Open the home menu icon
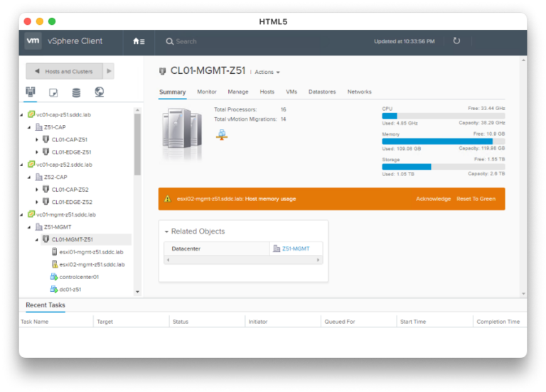Image resolution: width=546 pixels, height=392 pixels. (x=139, y=41)
